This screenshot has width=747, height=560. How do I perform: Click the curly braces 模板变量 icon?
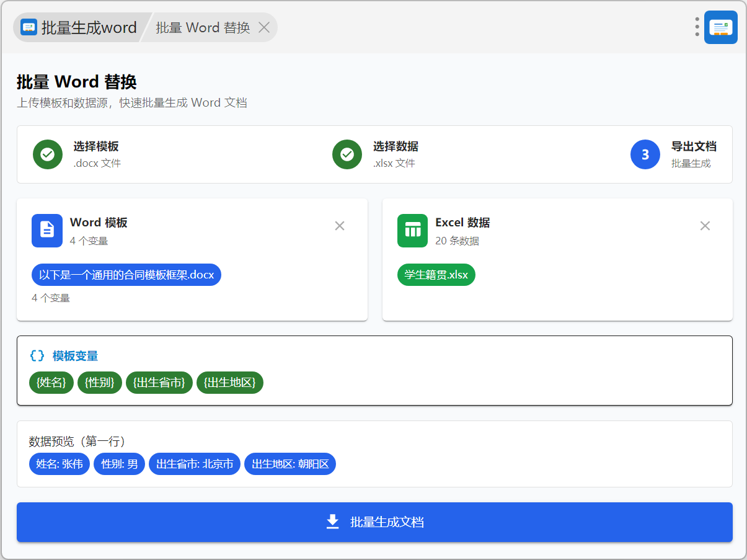point(37,356)
